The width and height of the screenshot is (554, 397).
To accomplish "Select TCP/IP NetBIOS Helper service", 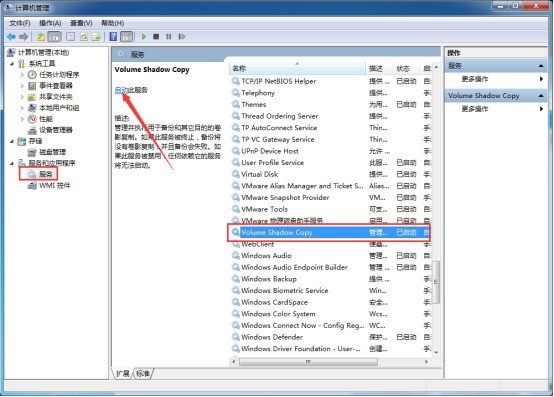I will 330,81.
